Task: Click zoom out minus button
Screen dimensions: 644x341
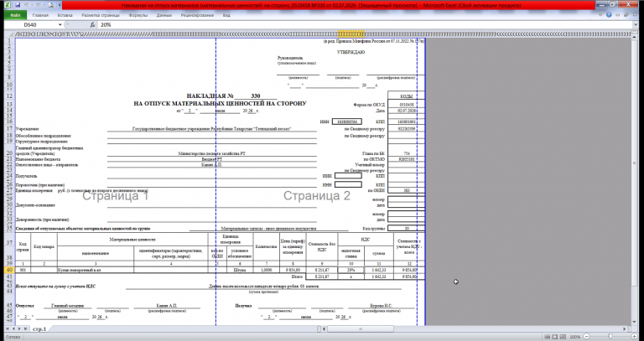Action: pyautogui.click(x=586, y=337)
